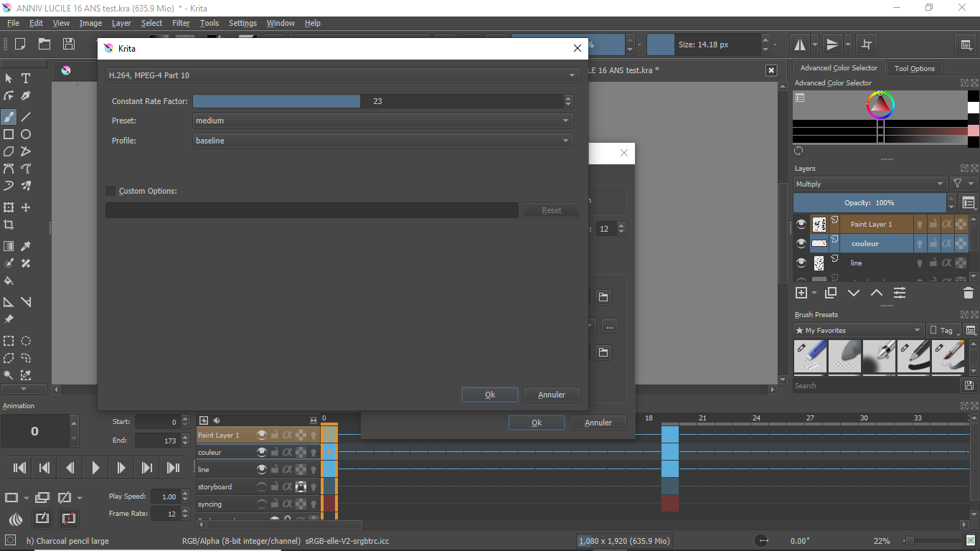Adjust the Constant Rate Factor slider
The image size is (980, 551).
(378, 101)
